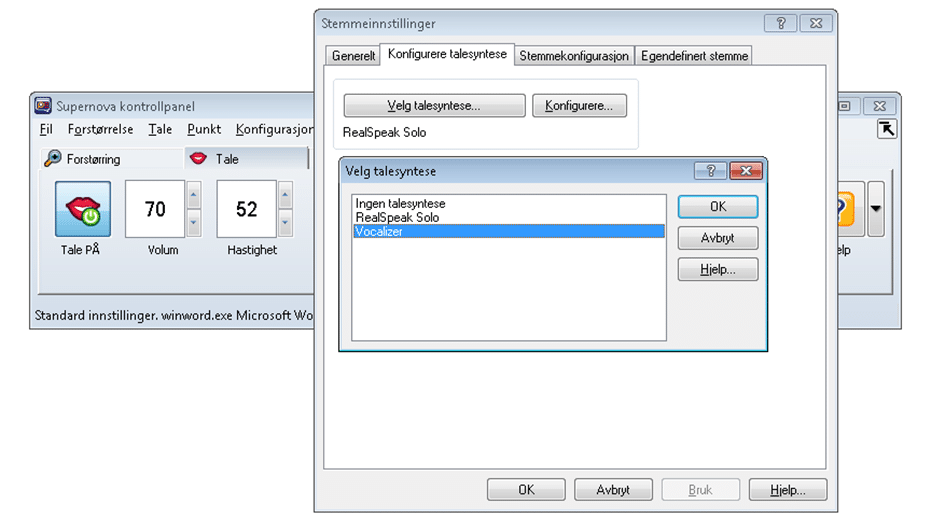This screenshot has height=532, width=945.
Task: Click the arrow icon in the panel corner
Action: [x=886, y=129]
